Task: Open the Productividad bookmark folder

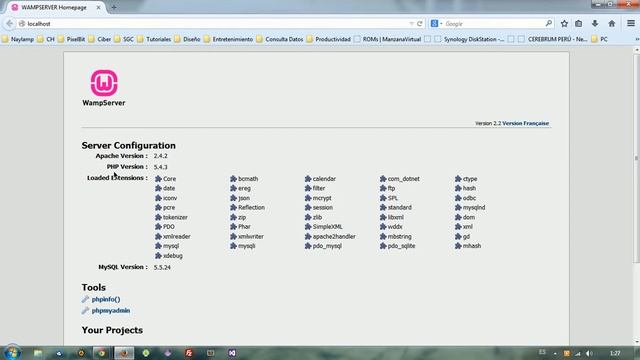Action: pyautogui.click(x=329, y=39)
